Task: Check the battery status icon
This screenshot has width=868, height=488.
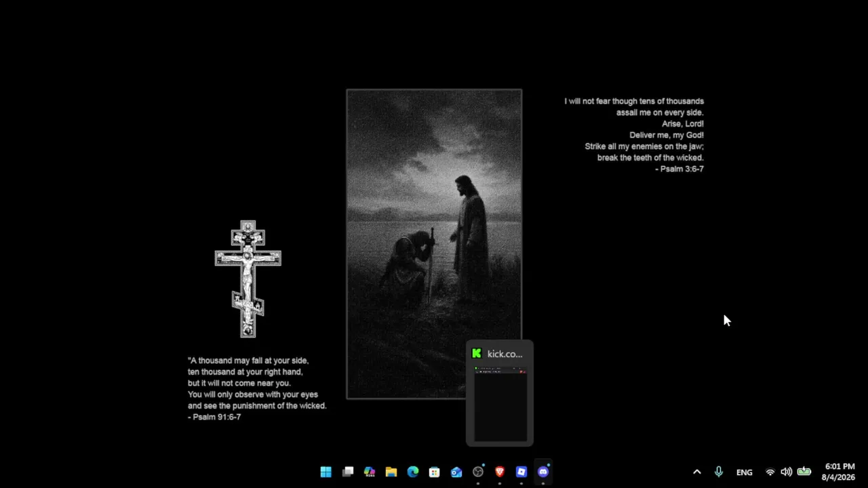Action: pos(804,472)
